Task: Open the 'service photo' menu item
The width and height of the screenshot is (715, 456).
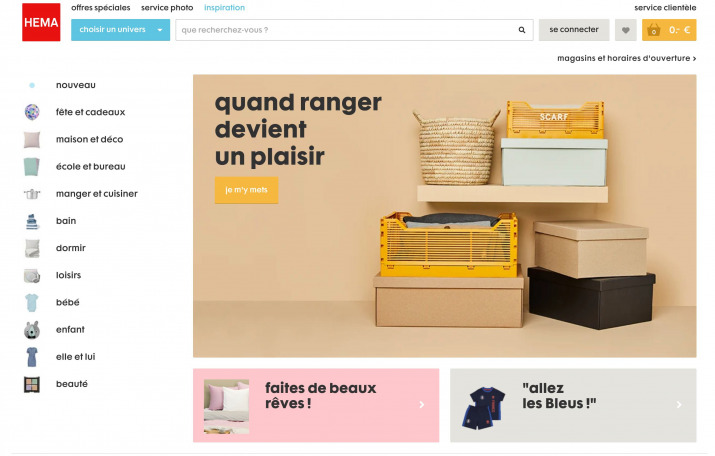Action: tap(167, 8)
